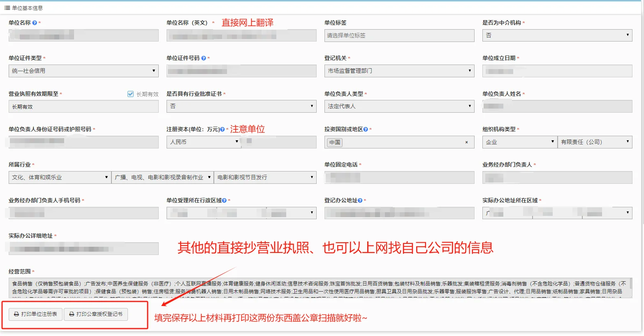This screenshot has height=336, width=644.
Task: Remove the 中国 tag using the × button
Action: (466, 142)
